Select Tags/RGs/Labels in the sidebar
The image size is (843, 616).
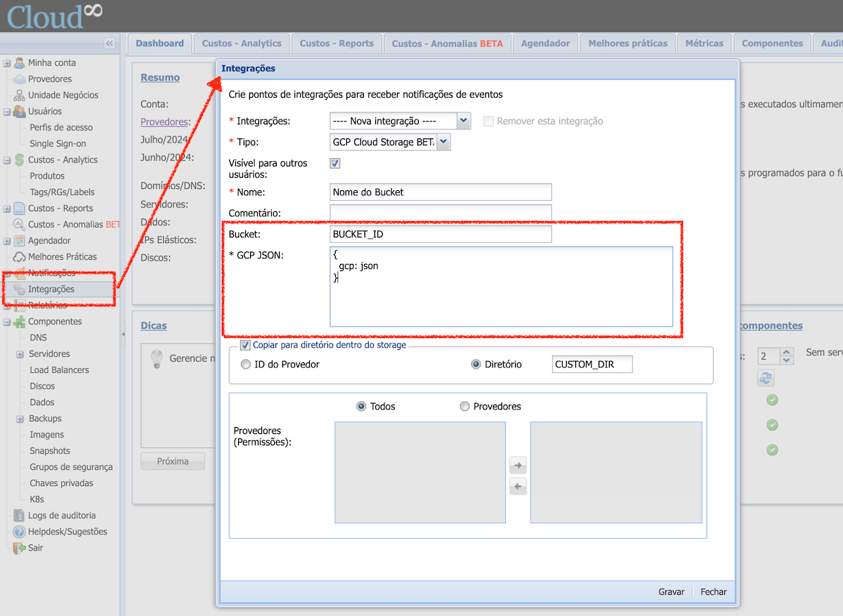62,192
